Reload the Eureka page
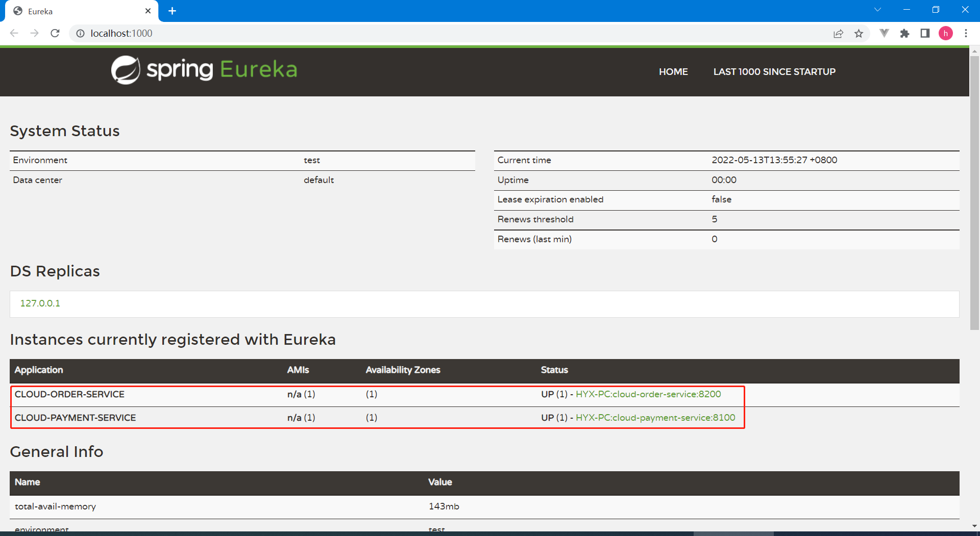The image size is (980, 536). coord(55,33)
